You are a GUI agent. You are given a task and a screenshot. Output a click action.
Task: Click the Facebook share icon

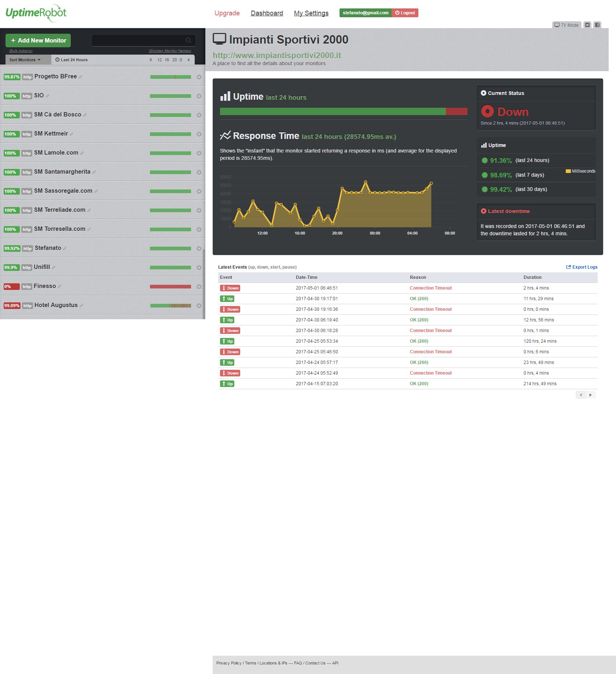click(597, 25)
